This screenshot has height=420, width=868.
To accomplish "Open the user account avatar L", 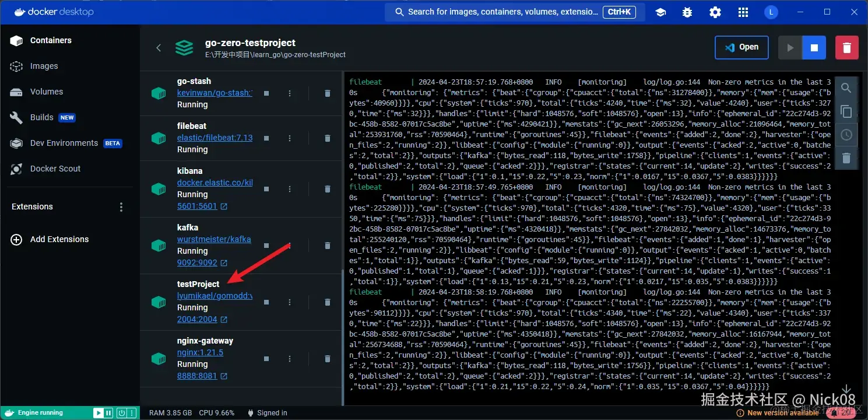I will (771, 12).
